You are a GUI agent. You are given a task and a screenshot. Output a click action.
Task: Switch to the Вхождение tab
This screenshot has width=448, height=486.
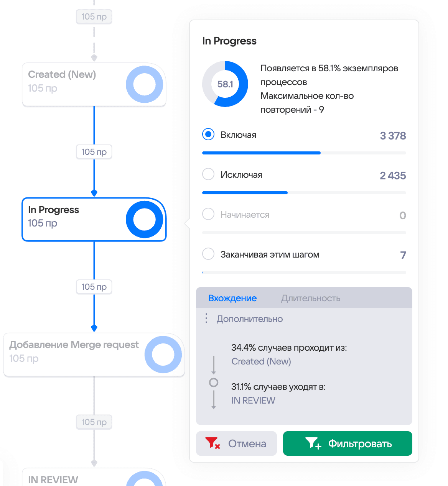click(232, 298)
